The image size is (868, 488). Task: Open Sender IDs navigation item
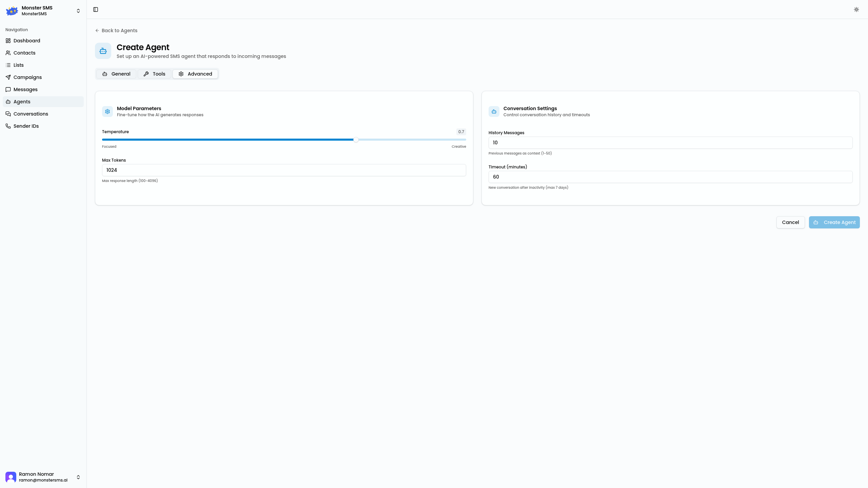pyautogui.click(x=43, y=126)
